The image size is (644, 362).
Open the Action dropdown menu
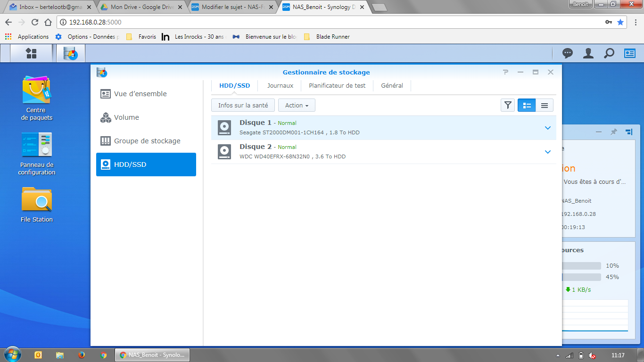tap(297, 105)
